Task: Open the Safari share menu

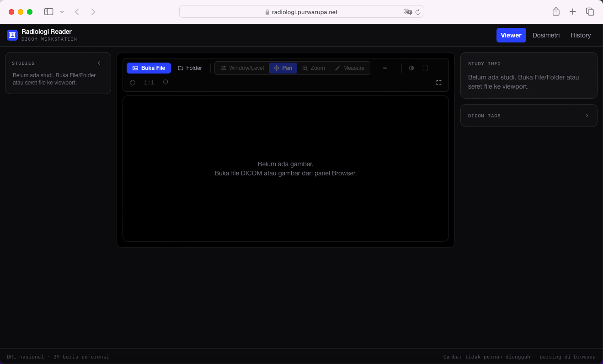Action: coord(556,12)
